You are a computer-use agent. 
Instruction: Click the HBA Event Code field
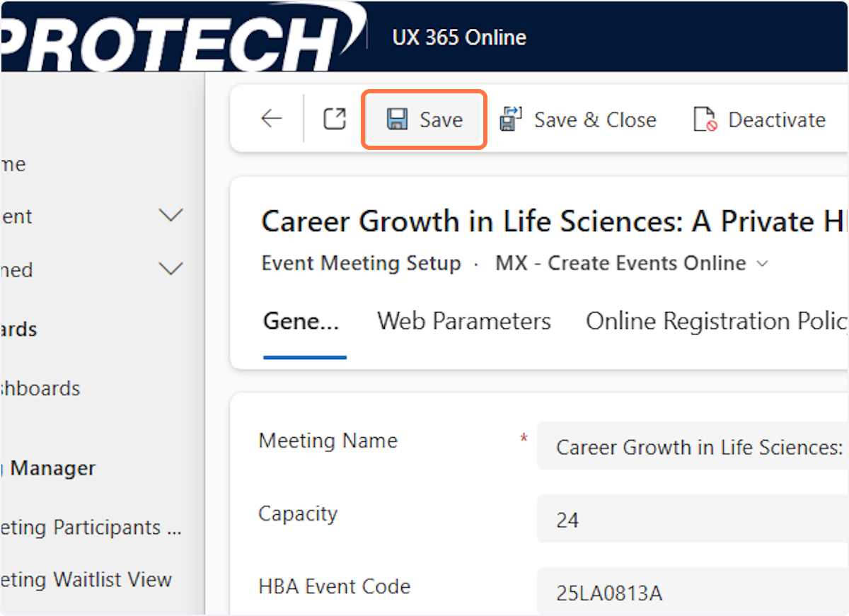[693, 593]
